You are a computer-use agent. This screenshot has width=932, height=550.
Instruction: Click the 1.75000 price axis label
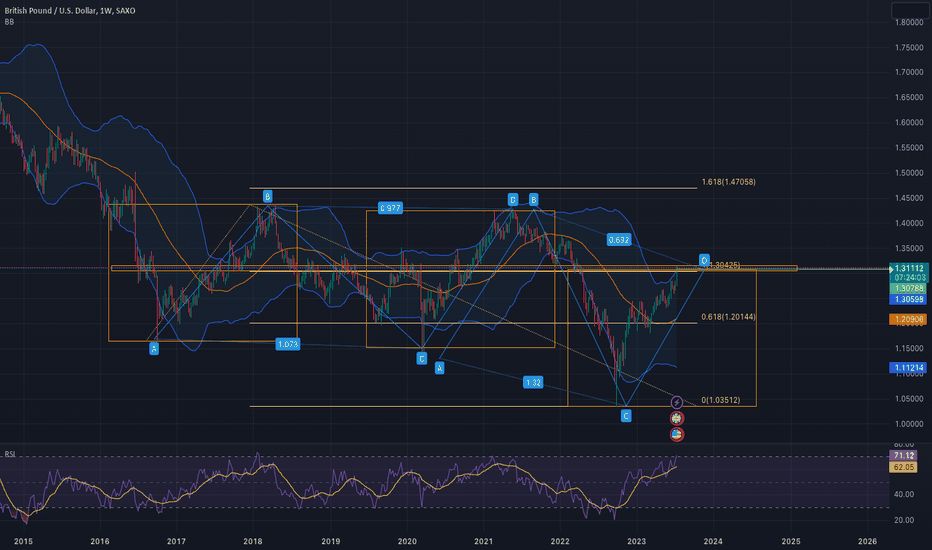[x=909, y=48]
